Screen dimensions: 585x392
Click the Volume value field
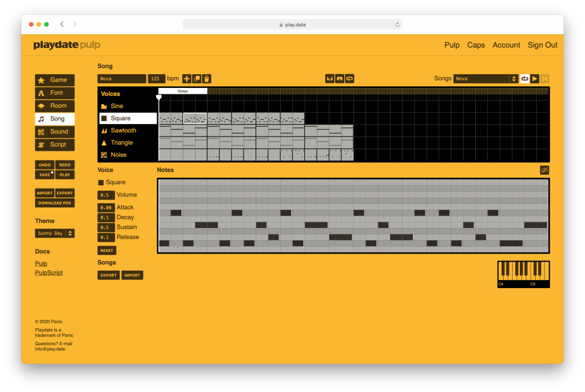106,195
